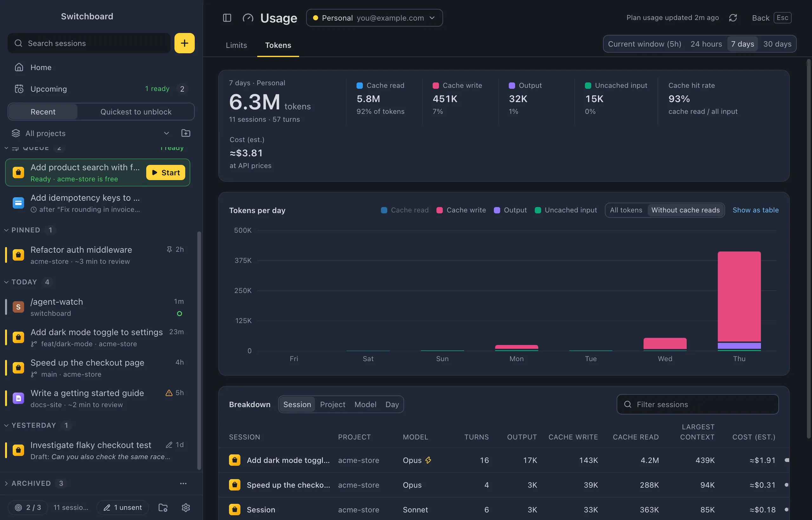The height and width of the screenshot is (520, 812).
Task: Open the 1 unsent drafts button
Action: [123, 507]
